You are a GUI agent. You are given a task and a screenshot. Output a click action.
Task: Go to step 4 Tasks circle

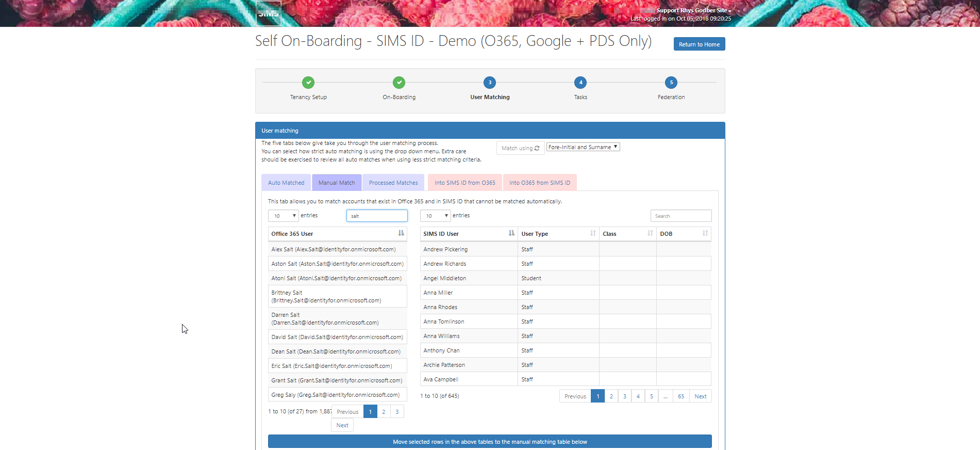click(x=580, y=83)
